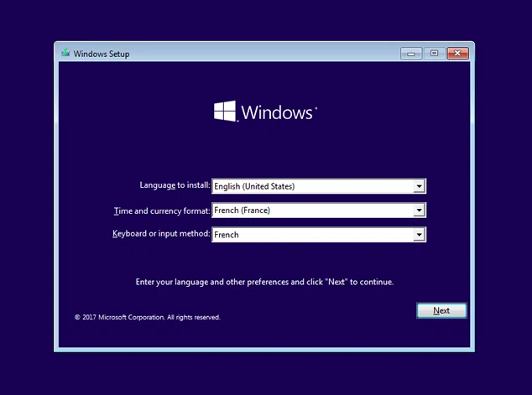Click the "Time and currency format:" label
This screenshot has width=532, height=395.
click(x=162, y=210)
